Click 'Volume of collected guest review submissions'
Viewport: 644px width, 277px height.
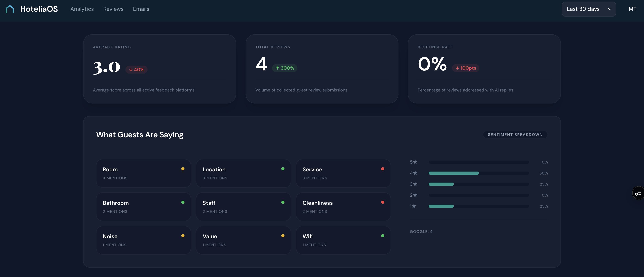point(301,90)
